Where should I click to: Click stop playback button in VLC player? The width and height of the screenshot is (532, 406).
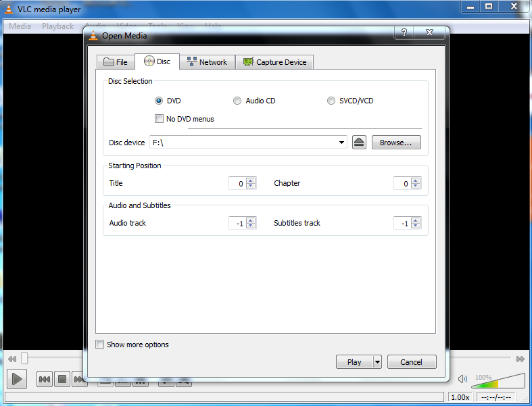coord(62,379)
